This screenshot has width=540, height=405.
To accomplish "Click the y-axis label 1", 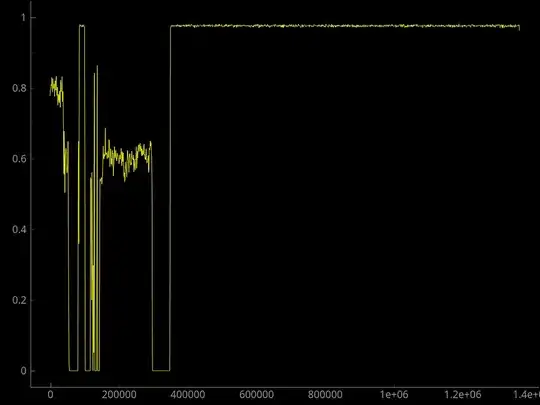I will coord(23,17).
